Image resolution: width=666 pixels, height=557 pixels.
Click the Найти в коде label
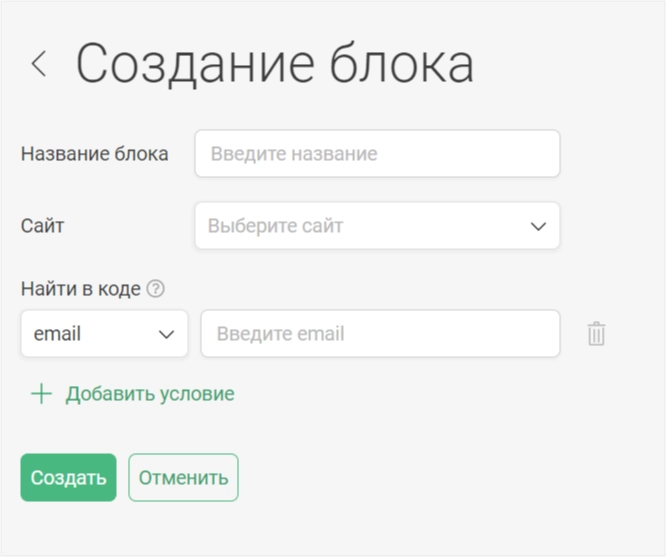pos(81,289)
